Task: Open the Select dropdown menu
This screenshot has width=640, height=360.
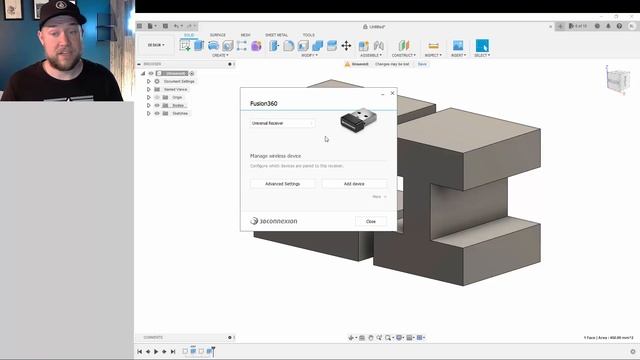Action: click(482, 55)
